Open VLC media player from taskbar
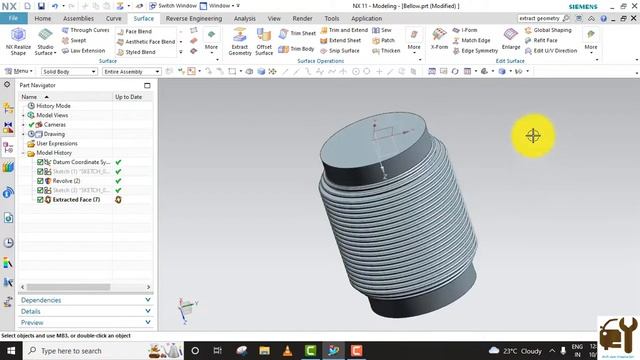 (x=287, y=351)
